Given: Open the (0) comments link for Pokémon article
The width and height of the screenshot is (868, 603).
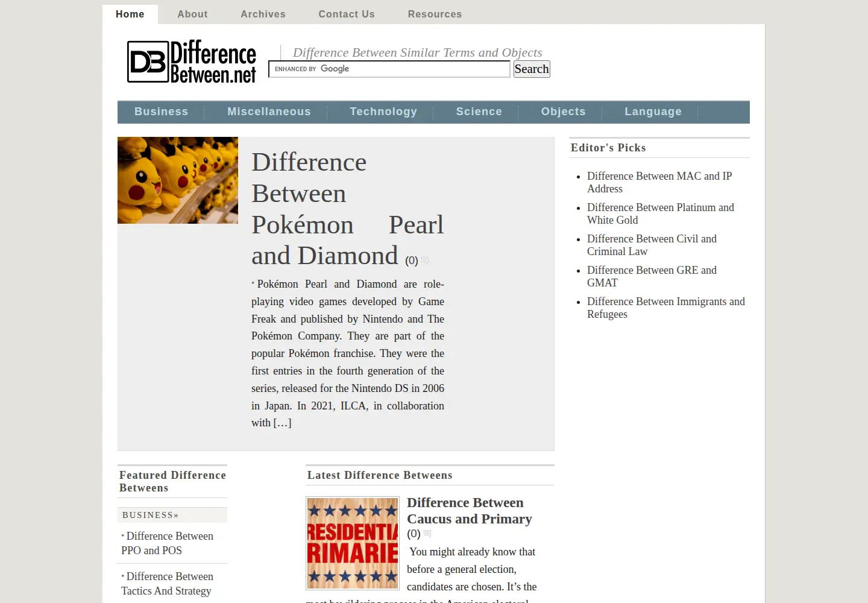Looking at the screenshot, I should 412,260.
